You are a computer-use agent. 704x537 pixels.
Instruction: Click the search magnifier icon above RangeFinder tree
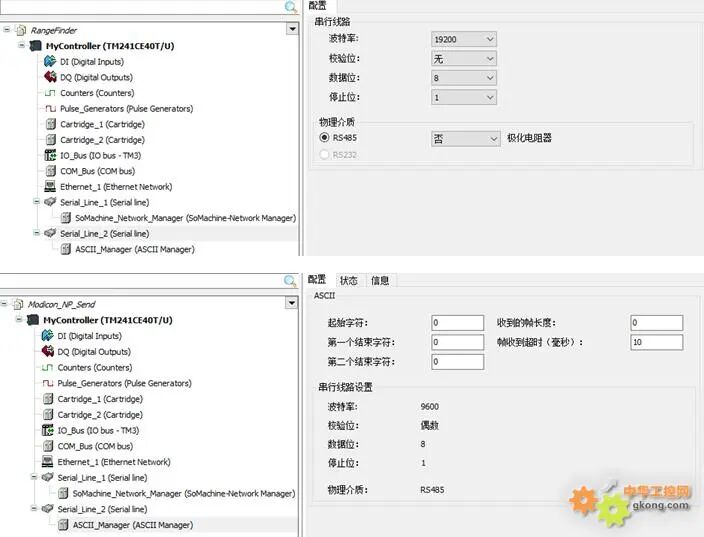coord(291,7)
